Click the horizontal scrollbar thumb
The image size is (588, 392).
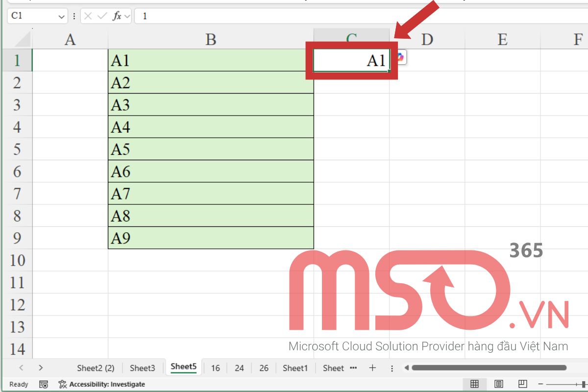tap(489, 367)
